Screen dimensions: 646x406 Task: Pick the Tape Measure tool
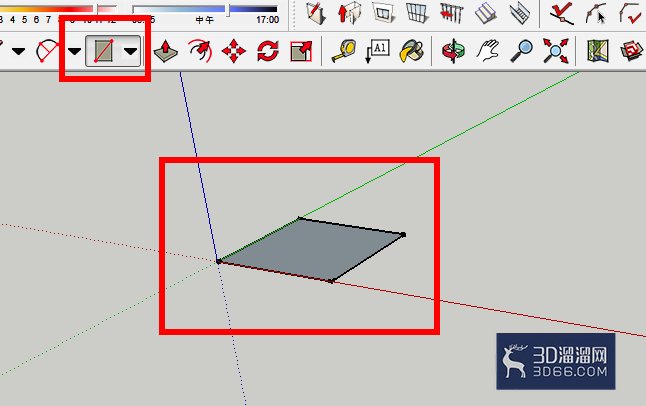344,51
